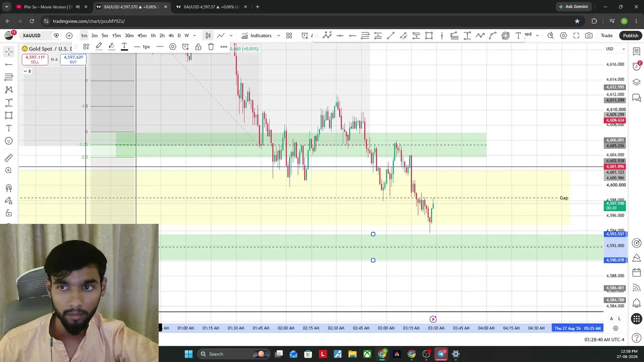Click the quick search magnifier icon
Image resolution: width=644 pixels, height=362 pixels.
coord(550,36)
